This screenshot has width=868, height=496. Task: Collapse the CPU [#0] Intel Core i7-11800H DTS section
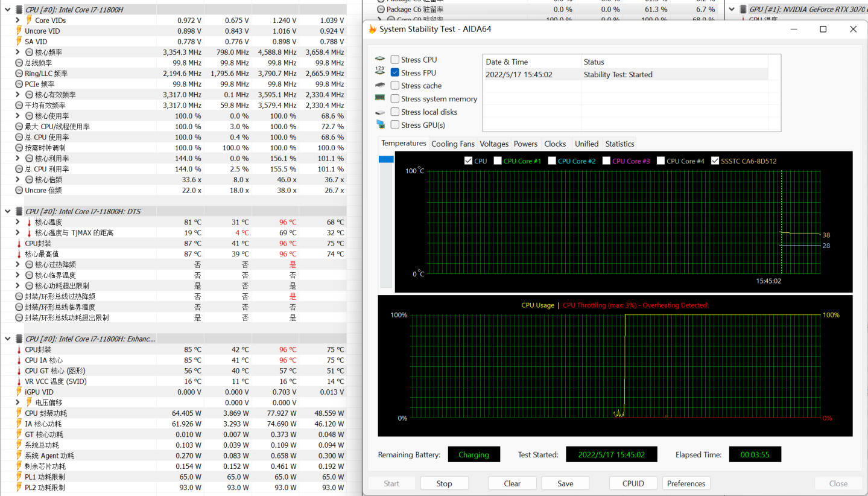pos(8,211)
